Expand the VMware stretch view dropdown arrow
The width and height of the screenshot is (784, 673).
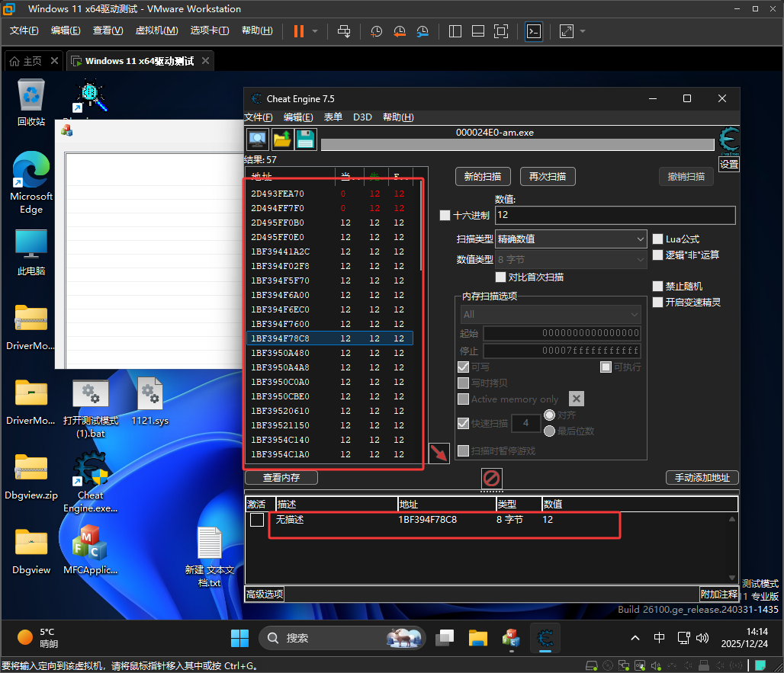583,31
